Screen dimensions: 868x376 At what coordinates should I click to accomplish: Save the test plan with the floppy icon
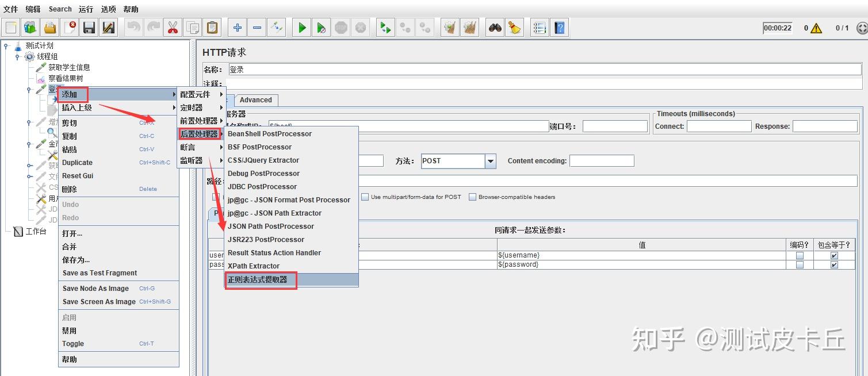(x=89, y=27)
